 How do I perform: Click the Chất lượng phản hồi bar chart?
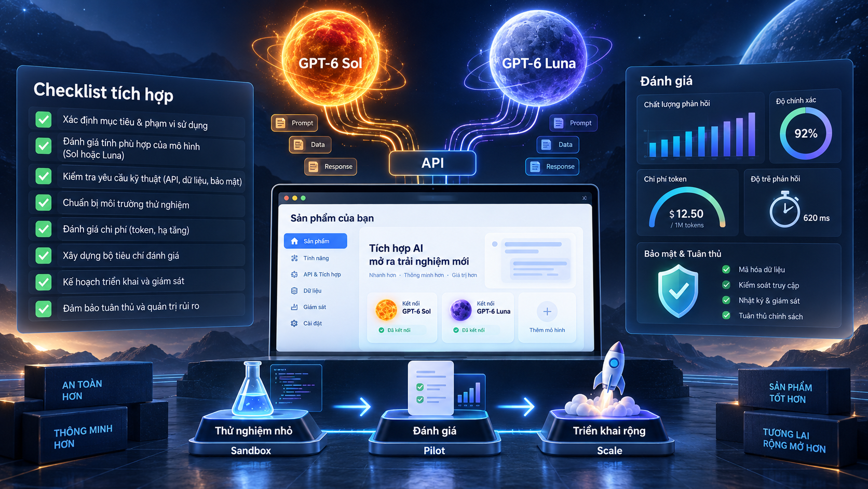tap(700, 134)
